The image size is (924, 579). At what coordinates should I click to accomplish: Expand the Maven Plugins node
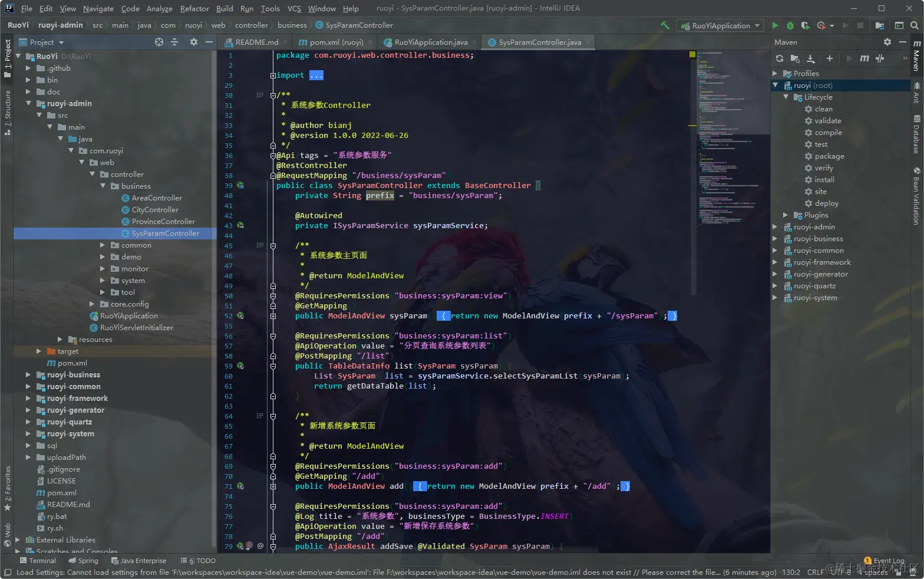(x=786, y=215)
